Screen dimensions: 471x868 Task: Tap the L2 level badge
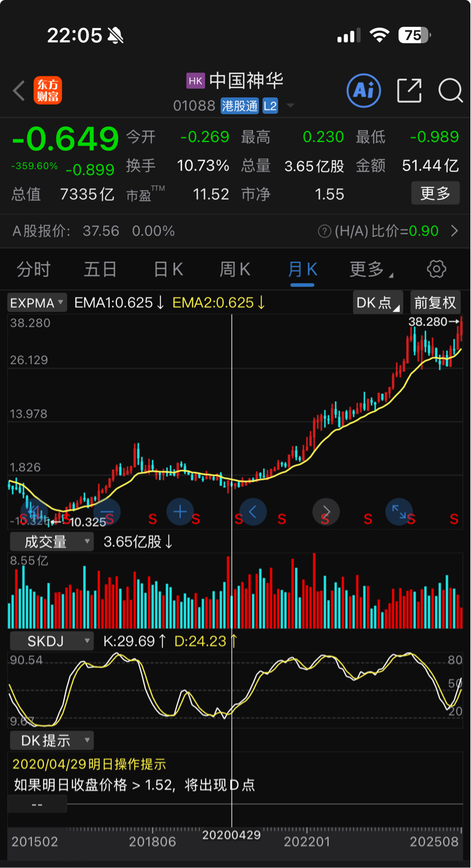(270, 106)
